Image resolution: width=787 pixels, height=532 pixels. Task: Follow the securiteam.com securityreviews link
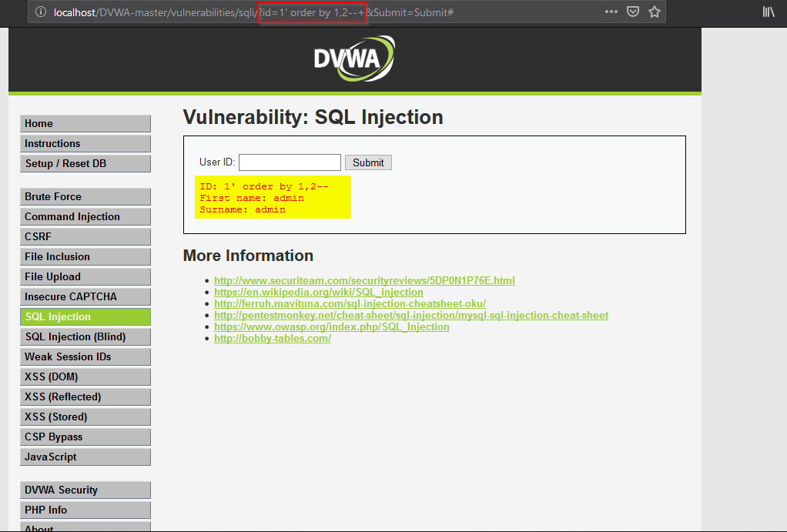tap(364, 280)
